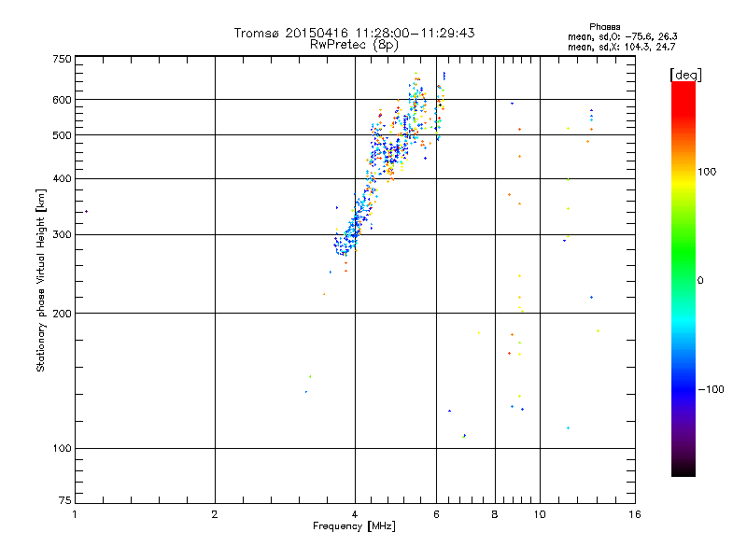The image size is (747, 560).
Task: Click the colorbar label "0"
Action: pyautogui.click(x=700, y=281)
